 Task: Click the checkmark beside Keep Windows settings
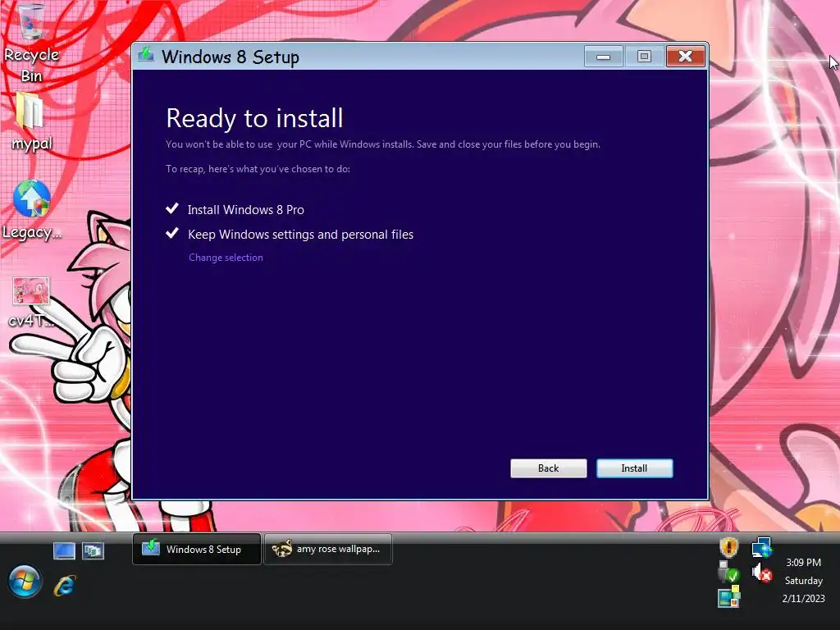172,233
